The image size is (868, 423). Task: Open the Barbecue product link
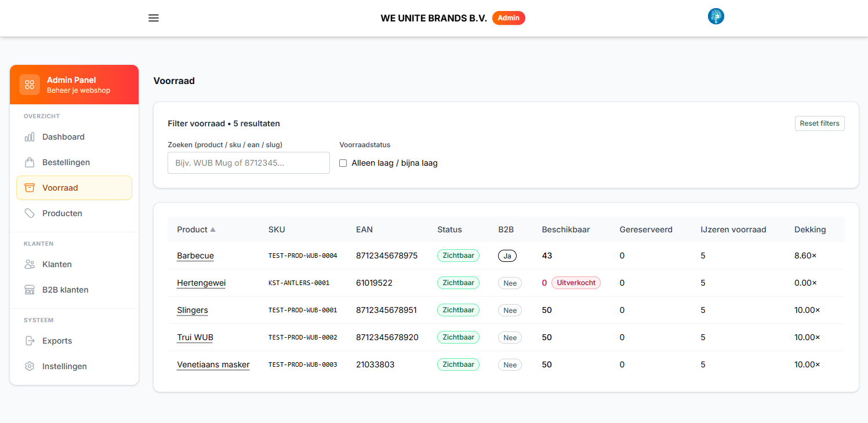[x=195, y=256]
